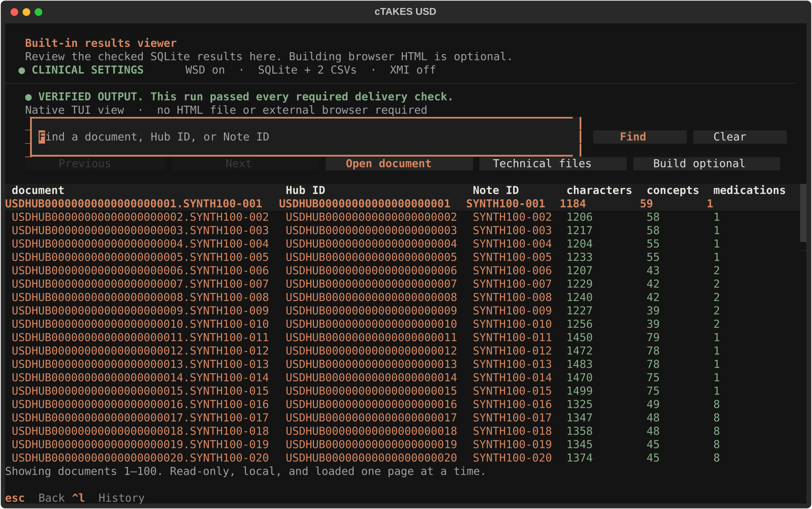The height and width of the screenshot is (509, 812).
Task: Click Note ID SYNTH100-019
Action: 512,444
